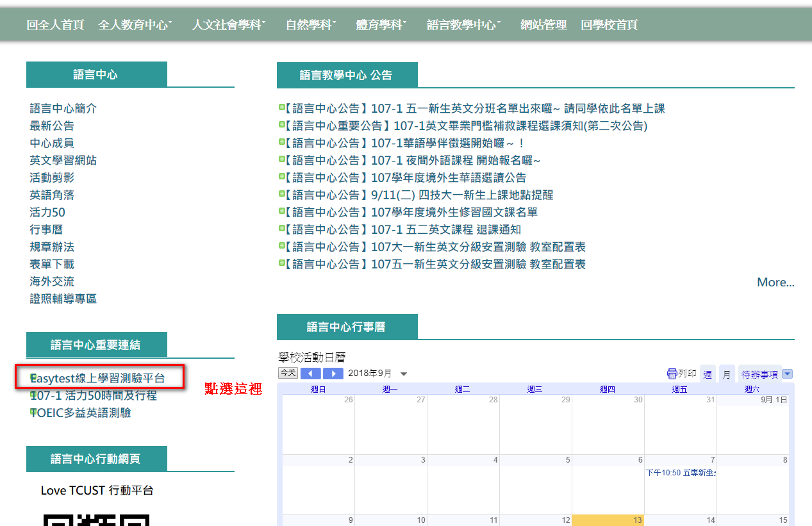Open 表單下載 sidebar link
This screenshot has height=526, width=812.
point(52,265)
